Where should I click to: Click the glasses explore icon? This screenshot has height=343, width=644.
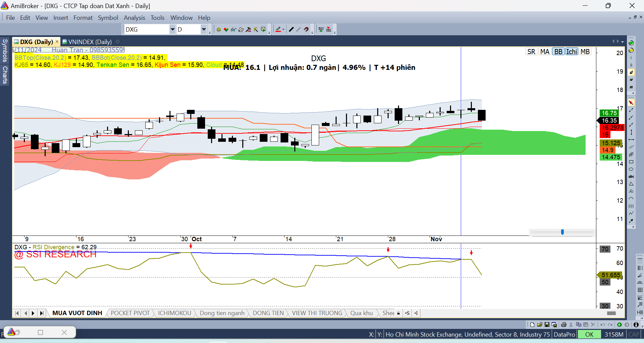pos(234,30)
